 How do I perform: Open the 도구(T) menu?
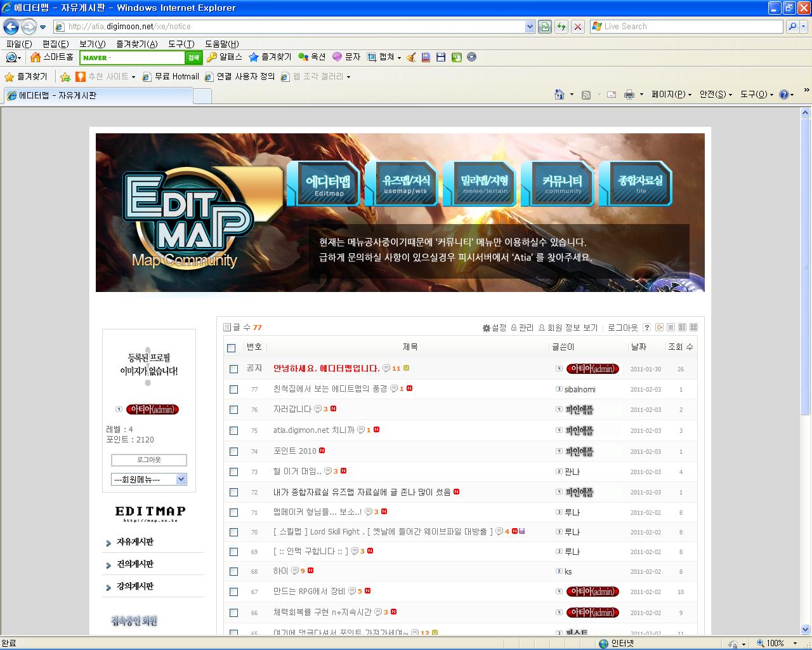pyautogui.click(x=181, y=44)
